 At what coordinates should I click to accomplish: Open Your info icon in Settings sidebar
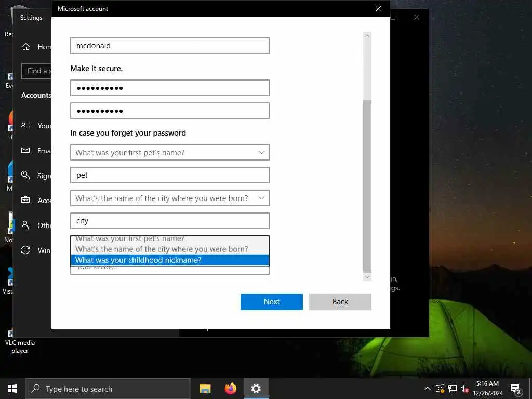click(25, 125)
